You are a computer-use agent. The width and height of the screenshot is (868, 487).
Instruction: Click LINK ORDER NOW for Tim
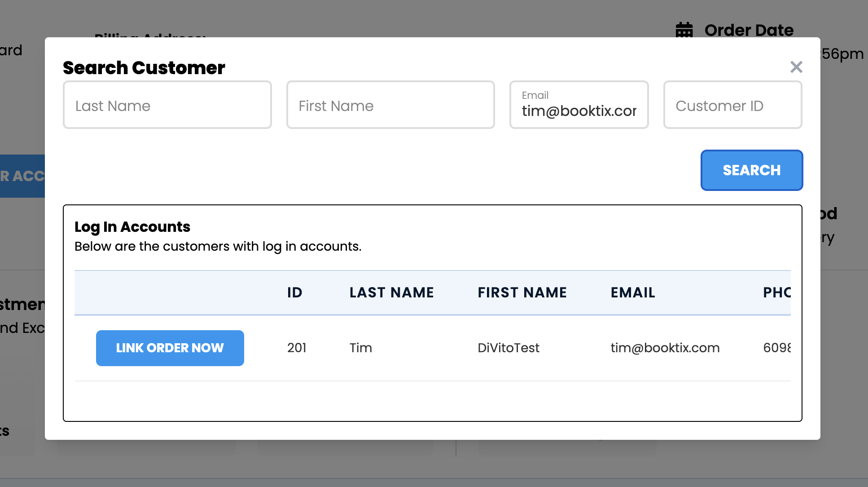(x=170, y=348)
